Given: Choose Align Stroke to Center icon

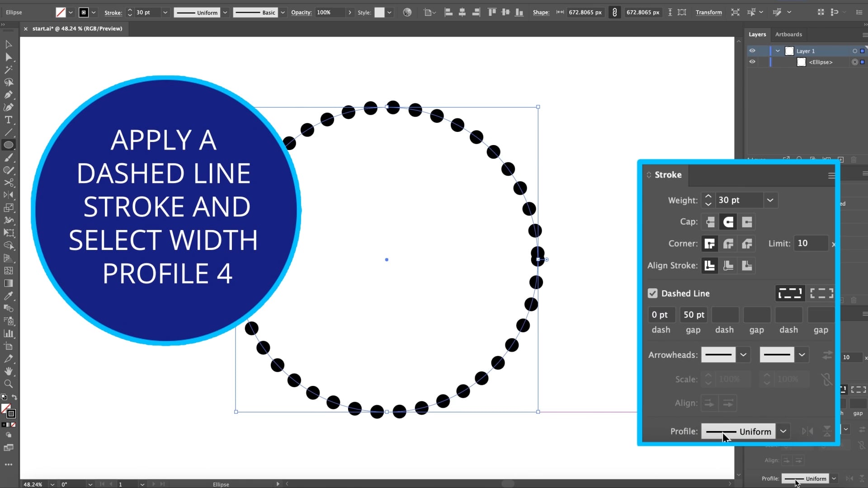Looking at the screenshot, I should 709,266.
